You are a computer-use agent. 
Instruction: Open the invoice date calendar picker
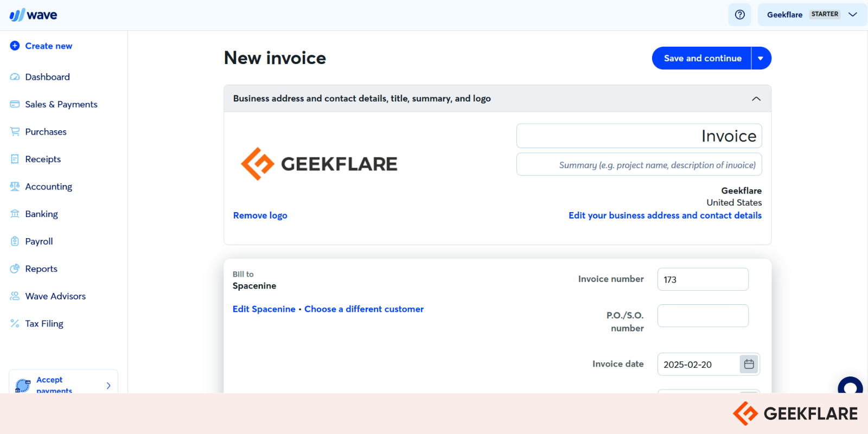pos(749,364)
